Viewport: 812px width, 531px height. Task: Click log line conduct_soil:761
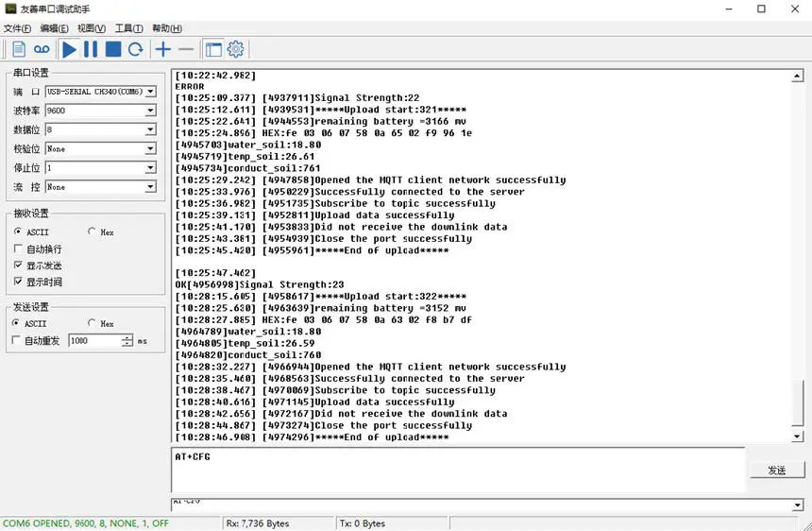[247, 168]
